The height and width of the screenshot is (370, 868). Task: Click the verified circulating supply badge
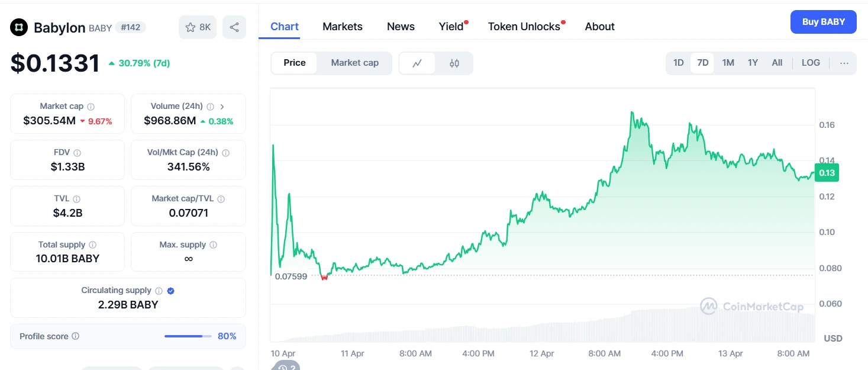tap(171, 291)
